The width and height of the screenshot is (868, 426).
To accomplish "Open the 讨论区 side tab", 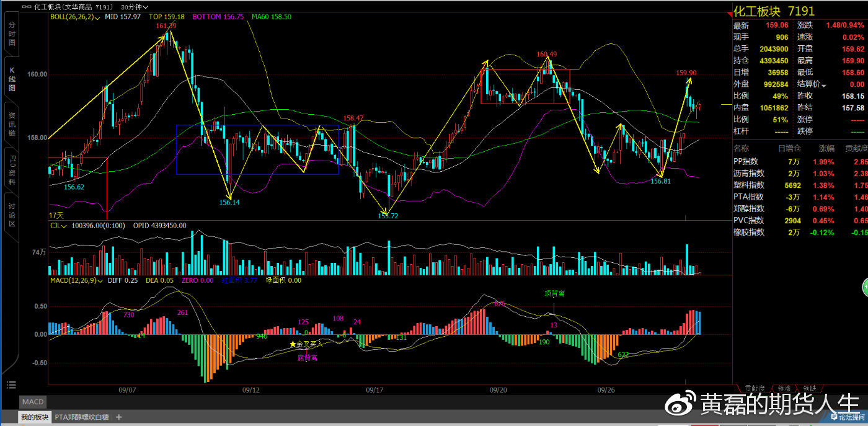I will [x=12, y=215].
